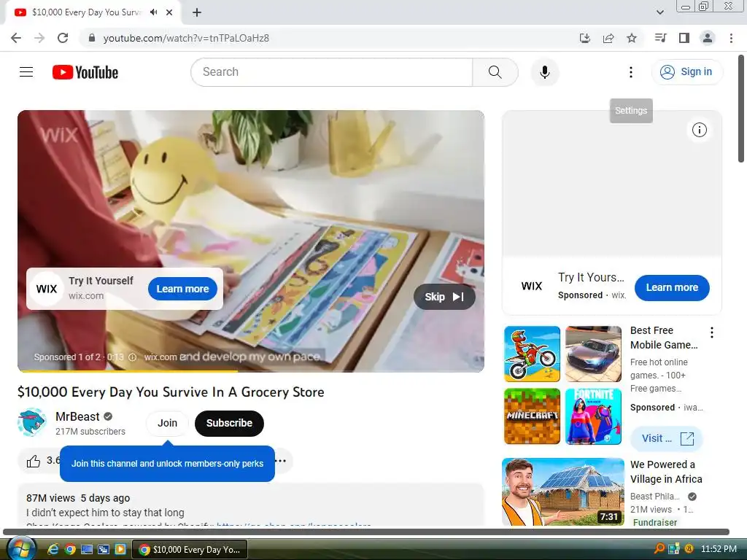Click the horizontal scrollbar at bottom
Screen dimensions: 747x560
pos(366,532)
